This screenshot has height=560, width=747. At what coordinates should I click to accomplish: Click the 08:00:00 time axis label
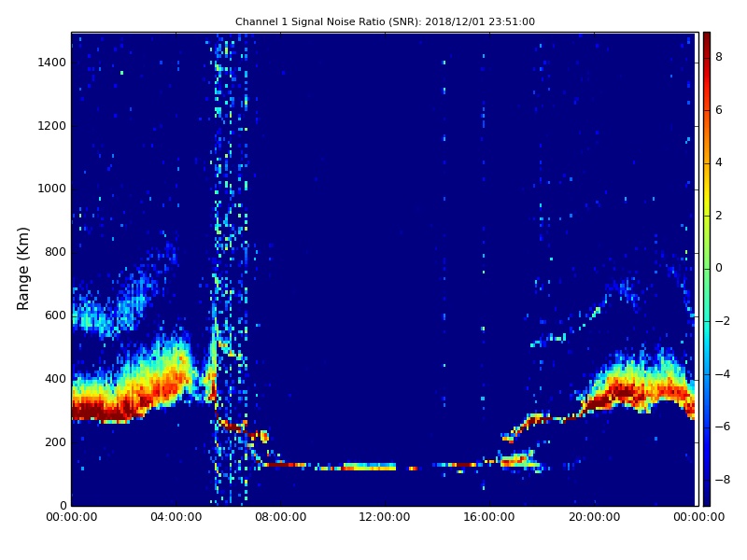click(281, 517)
